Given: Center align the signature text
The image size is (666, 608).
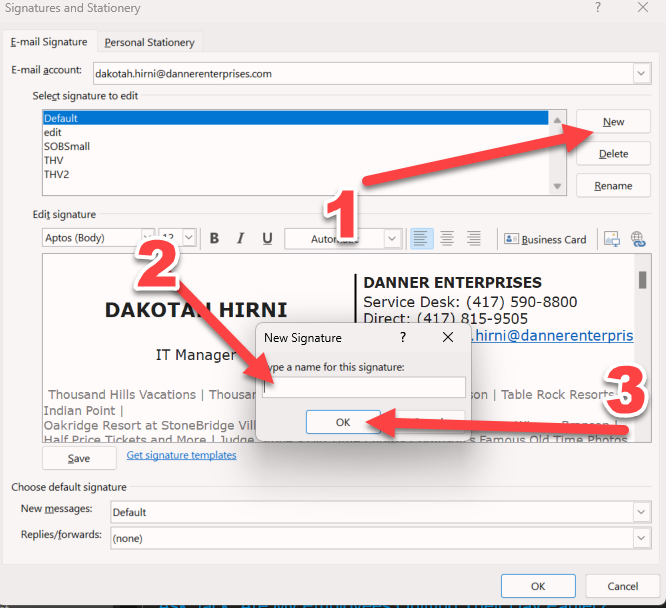Looking at the screenshot, I should tap(447, 239).
